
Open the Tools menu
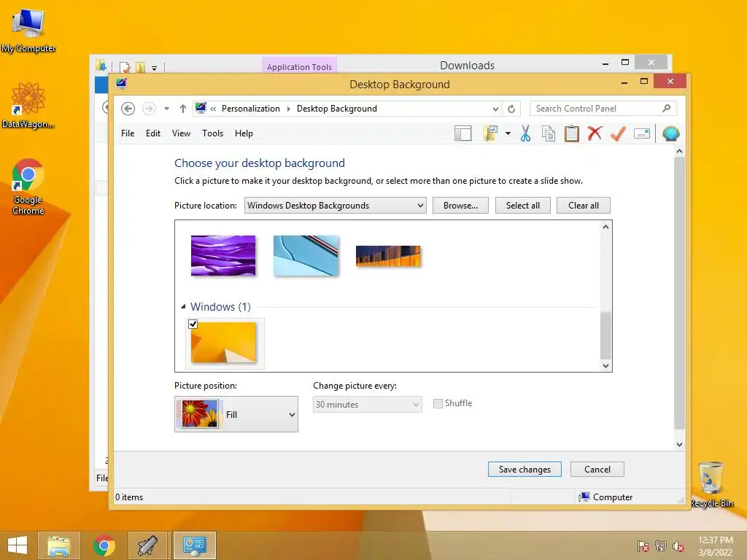[212, 133]
